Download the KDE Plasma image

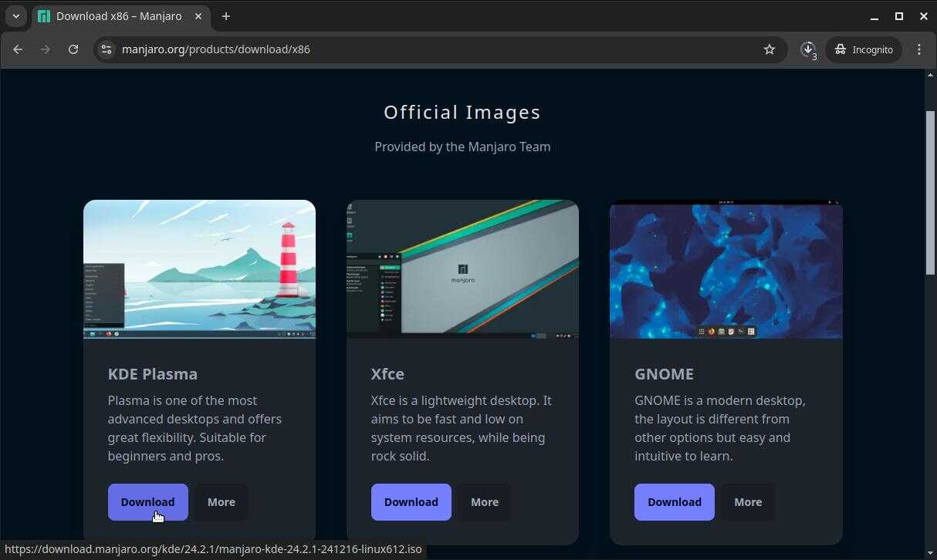coord(148,502)
